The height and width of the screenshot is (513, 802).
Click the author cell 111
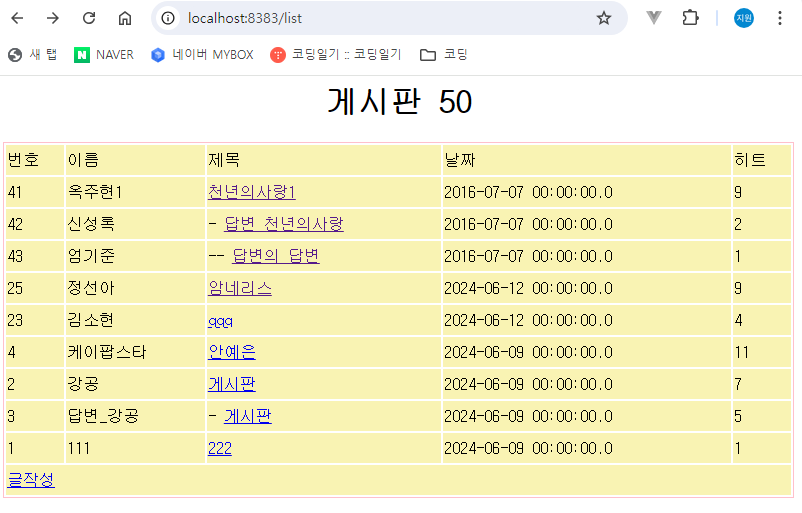(135, 449)
